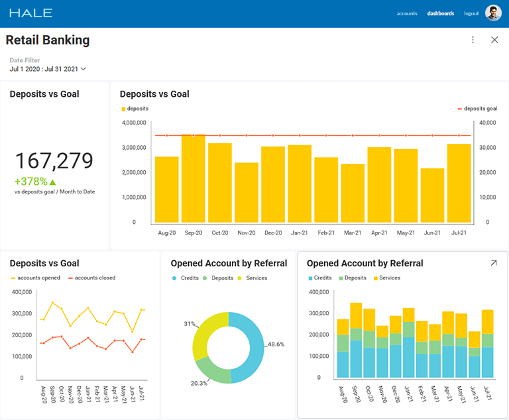This screenshot has height=420, width=509.
Task: Open the accounts menu item
Action: (x=407, y=13)
